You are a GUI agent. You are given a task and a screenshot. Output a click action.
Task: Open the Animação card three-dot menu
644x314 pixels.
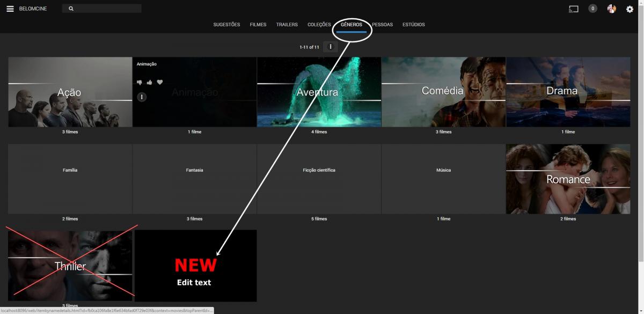142,97
